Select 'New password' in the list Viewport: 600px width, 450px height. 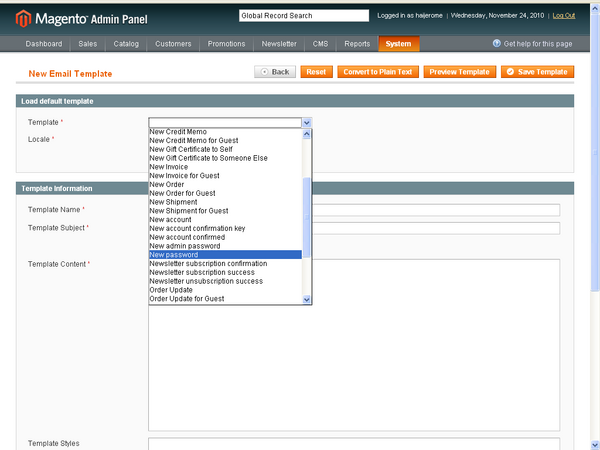click(x=173, y=255)
